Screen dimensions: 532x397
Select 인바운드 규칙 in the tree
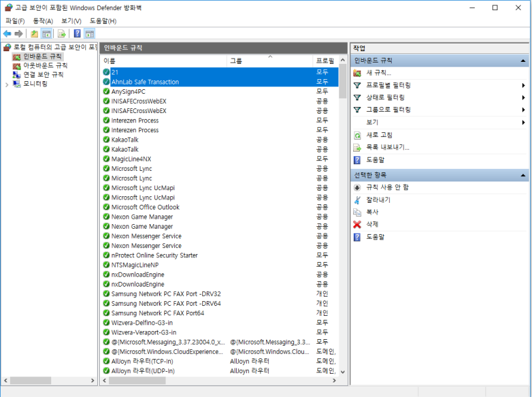(43, 57)
